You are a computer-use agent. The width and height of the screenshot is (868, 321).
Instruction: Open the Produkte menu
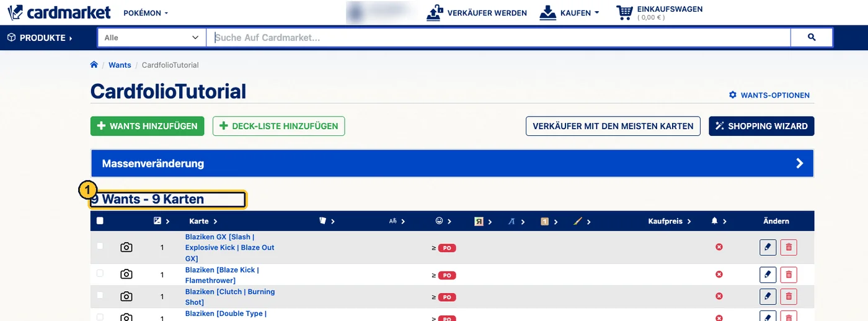[40, 38]
